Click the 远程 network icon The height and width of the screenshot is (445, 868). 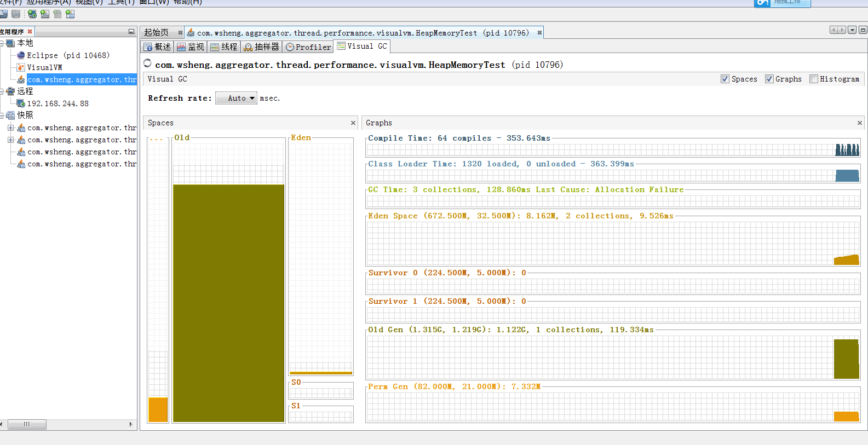pos(10,91)
